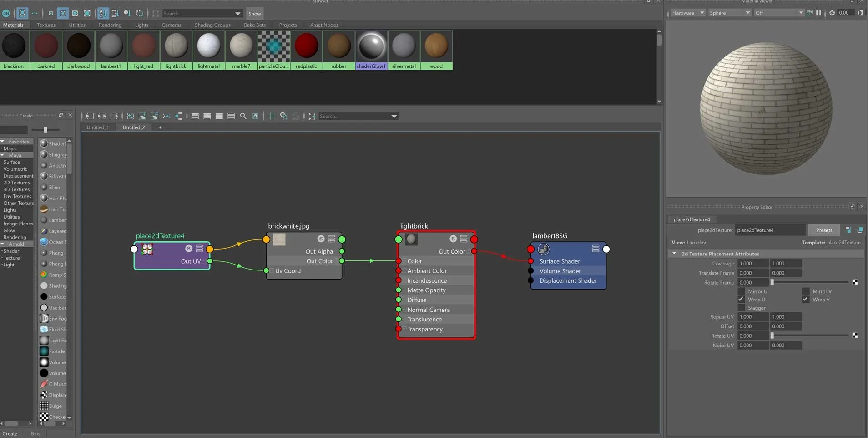Click sort by type icon in browser toolbar
868x438 pixels.
tap(115, 13)
